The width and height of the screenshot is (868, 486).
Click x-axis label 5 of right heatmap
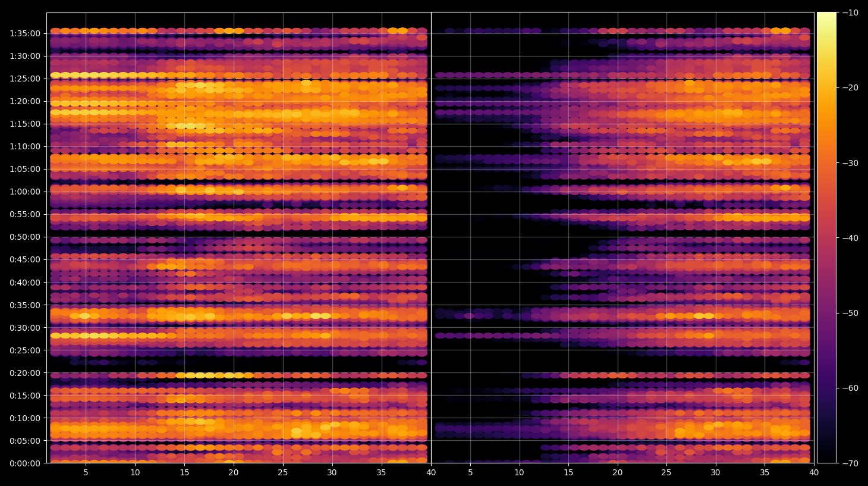click(x=470, y=473)
